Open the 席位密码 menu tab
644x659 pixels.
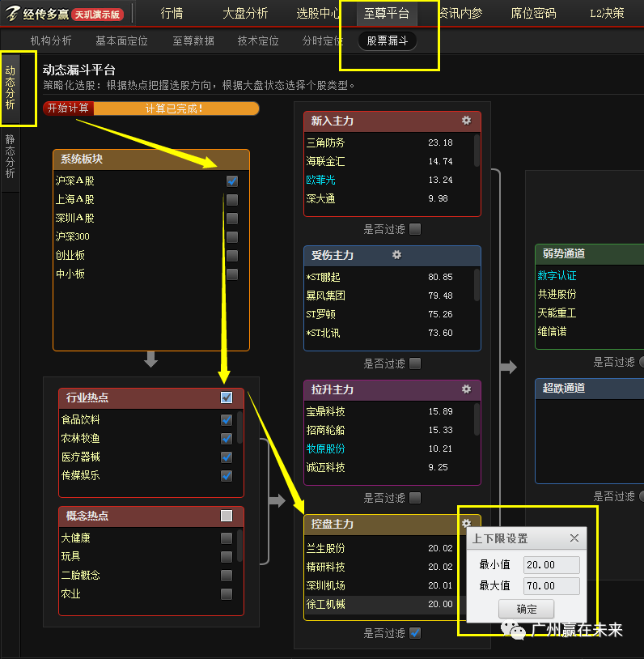point(533,14)
